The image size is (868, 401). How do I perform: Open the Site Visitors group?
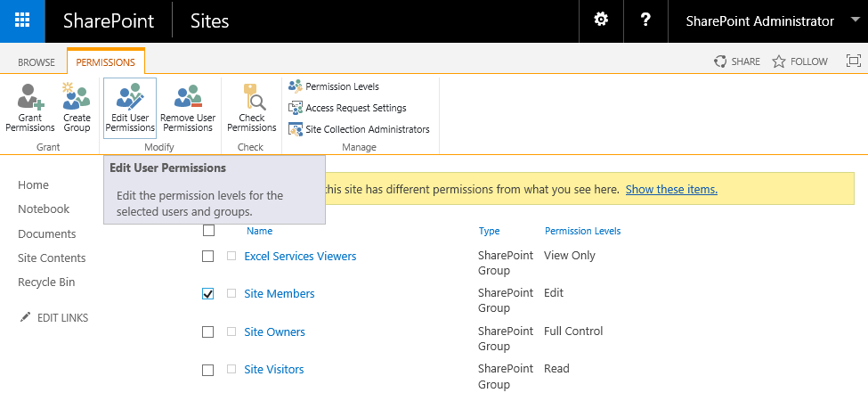coord(274,369)
